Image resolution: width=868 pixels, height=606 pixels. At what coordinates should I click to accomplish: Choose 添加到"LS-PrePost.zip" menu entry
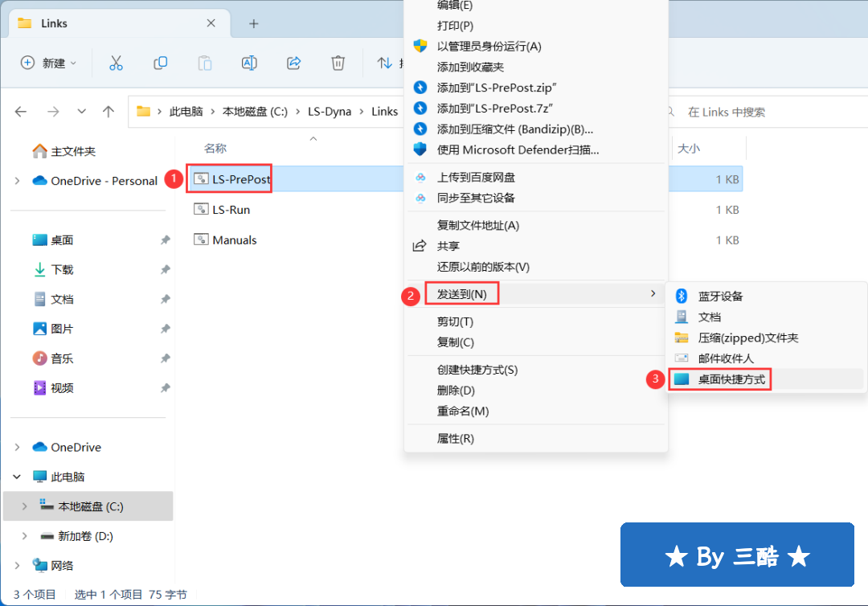536,88
